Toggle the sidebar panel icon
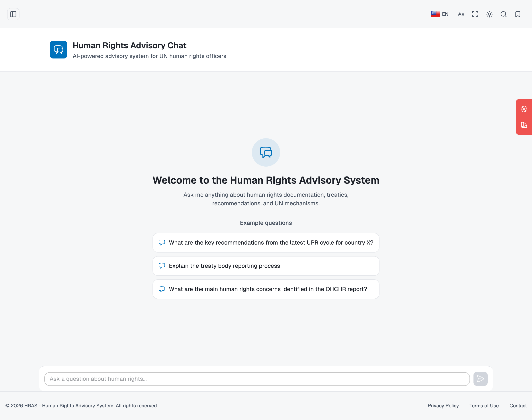The height and width of the screenshot is (420, 532). point(13,14)
